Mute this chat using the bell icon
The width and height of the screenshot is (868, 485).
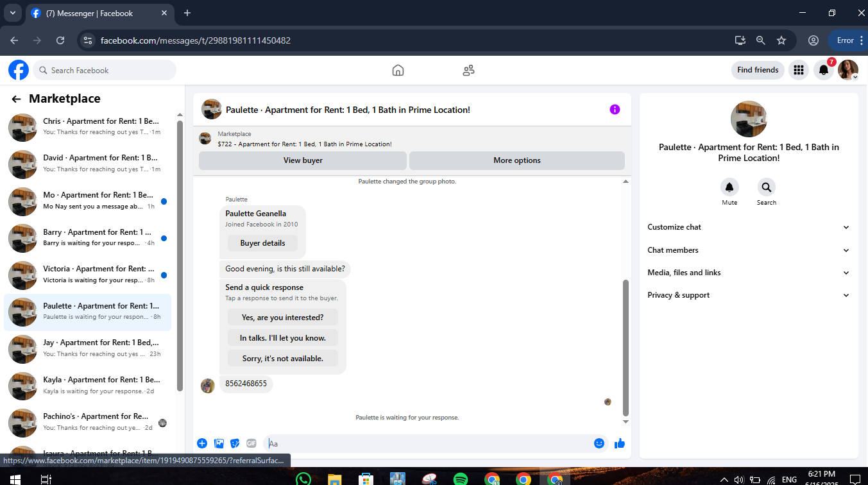(729, 187)
